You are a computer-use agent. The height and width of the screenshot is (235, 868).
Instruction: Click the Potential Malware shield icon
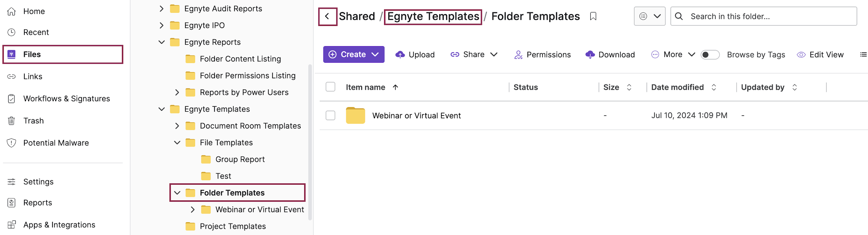coord(11,143)
